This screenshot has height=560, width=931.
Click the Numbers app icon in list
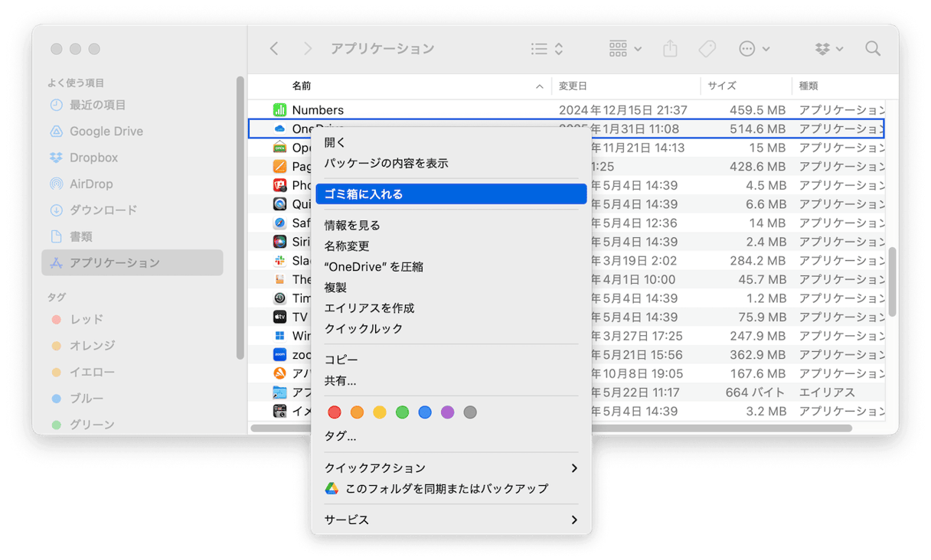279,110
